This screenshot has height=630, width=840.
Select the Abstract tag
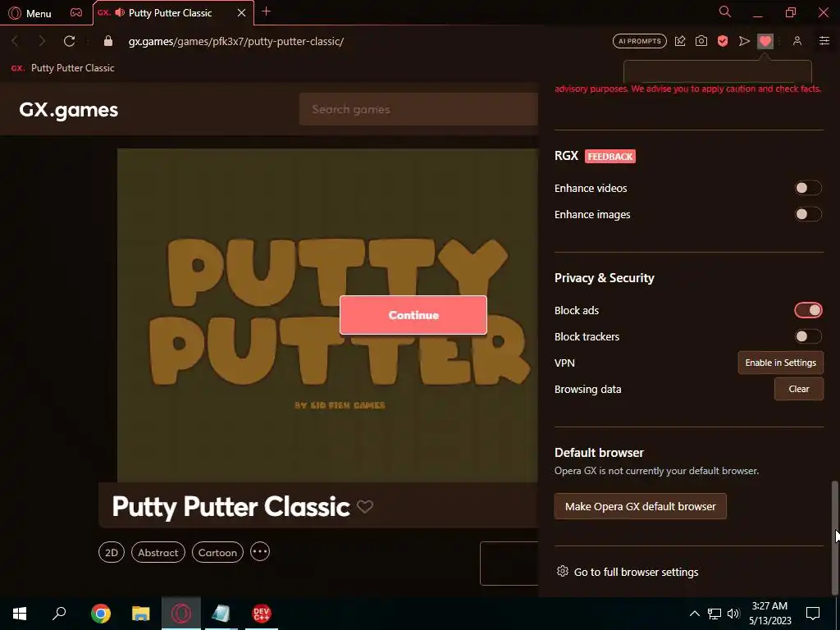pyautogui.click(x=158, y=552)
